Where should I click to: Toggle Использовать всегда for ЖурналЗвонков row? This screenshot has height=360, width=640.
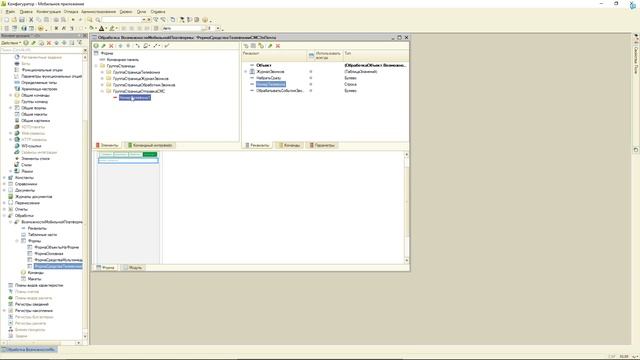(311, 71)
